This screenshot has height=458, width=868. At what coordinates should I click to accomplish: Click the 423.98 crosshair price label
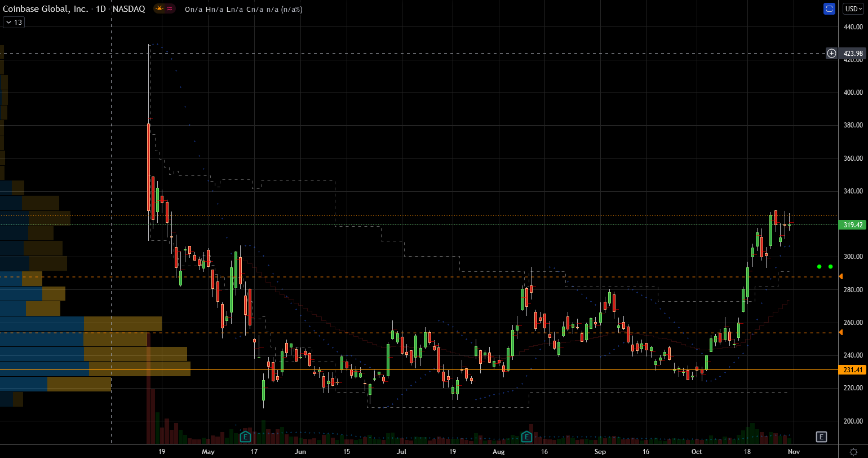tap(853, 54)
